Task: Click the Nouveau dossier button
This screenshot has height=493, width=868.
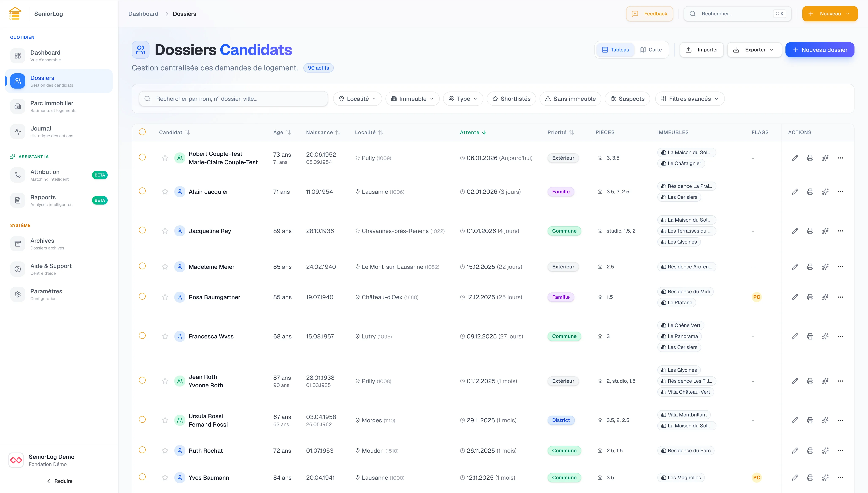Action: [819, 50]
